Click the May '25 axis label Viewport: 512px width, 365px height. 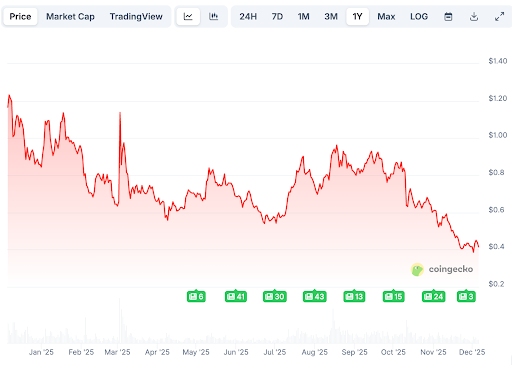pyautogui.click(x=196, y=352)
